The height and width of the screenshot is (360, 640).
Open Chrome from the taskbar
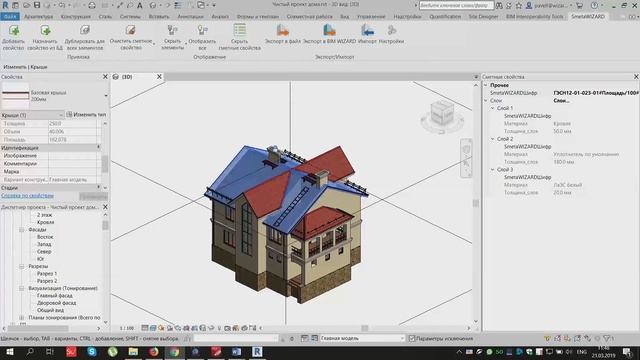click(174, 352)
